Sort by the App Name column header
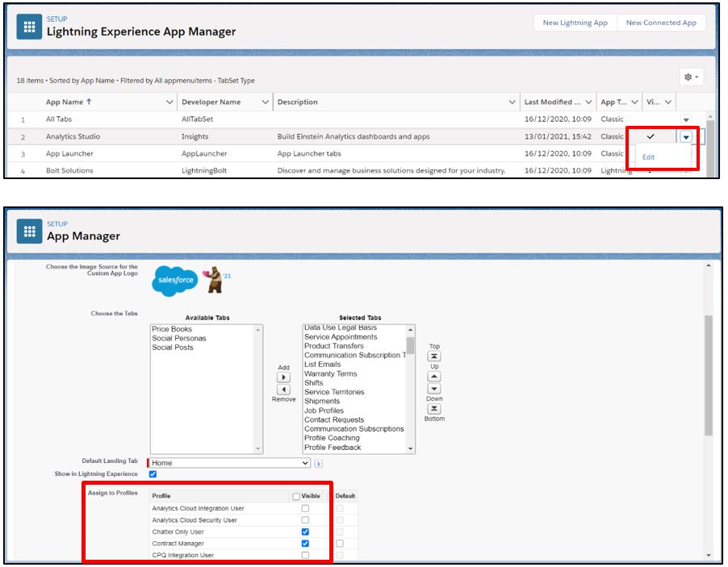 click(x=69, y=102)
